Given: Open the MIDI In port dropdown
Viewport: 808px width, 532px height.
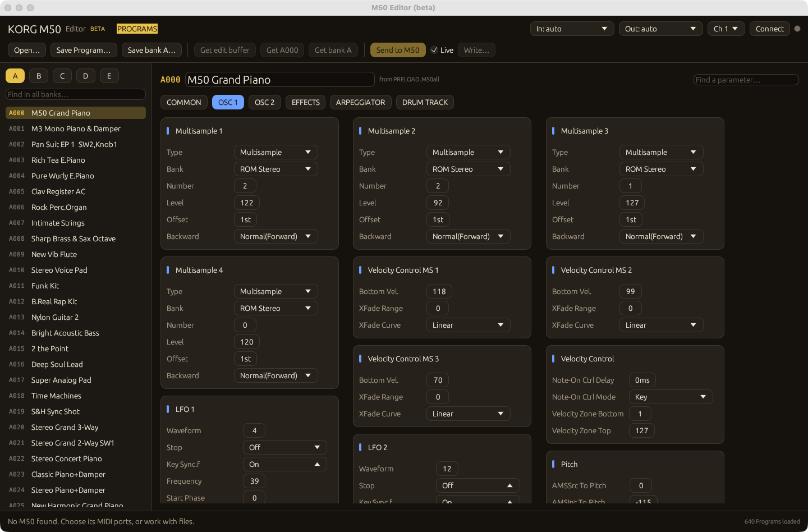Looking at the screenshot, I should (x=572, y=29).
